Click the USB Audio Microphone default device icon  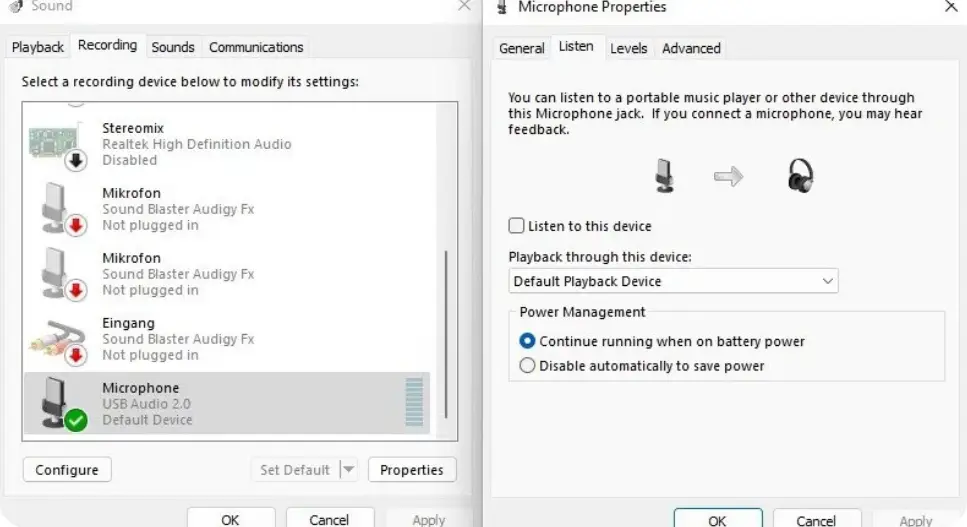[x=62, y=404]
